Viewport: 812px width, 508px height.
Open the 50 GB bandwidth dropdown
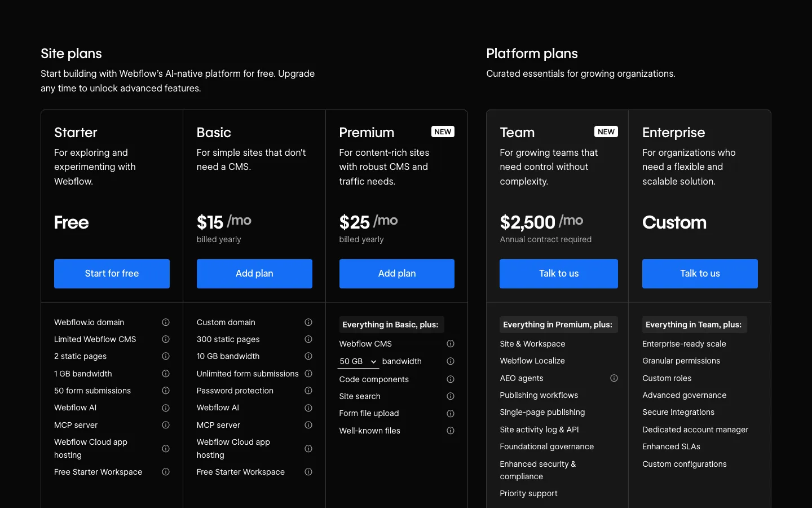tap(358, 361)
